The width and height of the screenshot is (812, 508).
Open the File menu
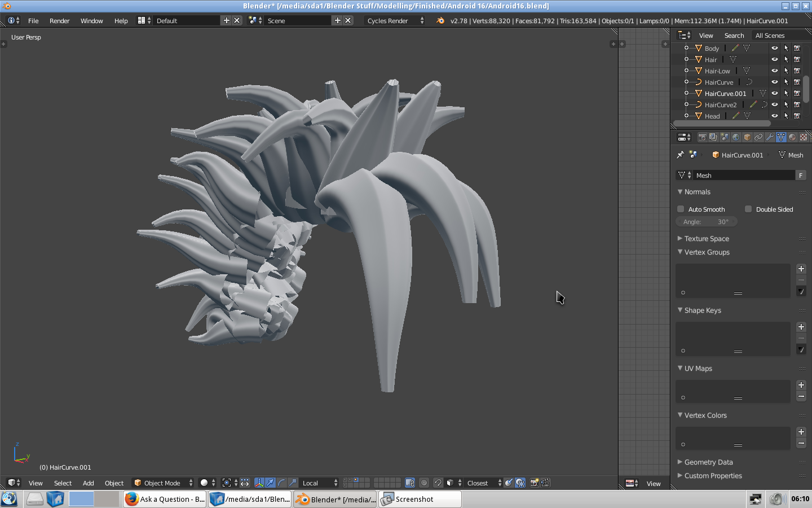click(33, 20)
